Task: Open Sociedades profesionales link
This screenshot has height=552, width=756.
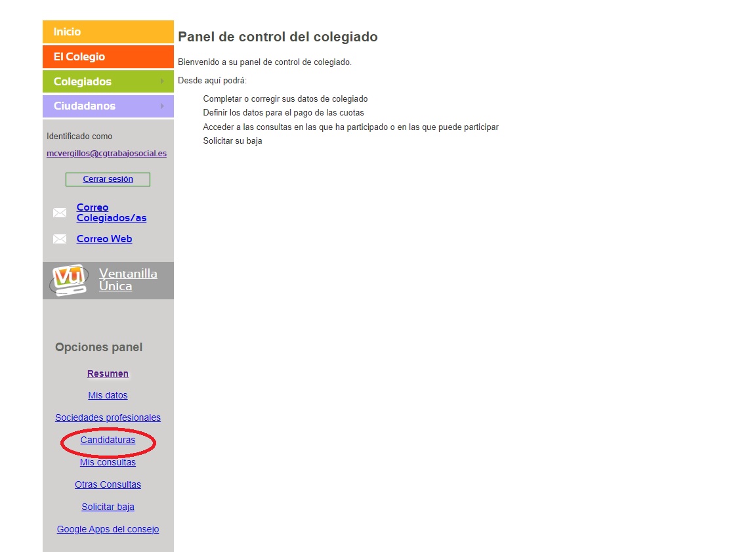Action: 108,417
